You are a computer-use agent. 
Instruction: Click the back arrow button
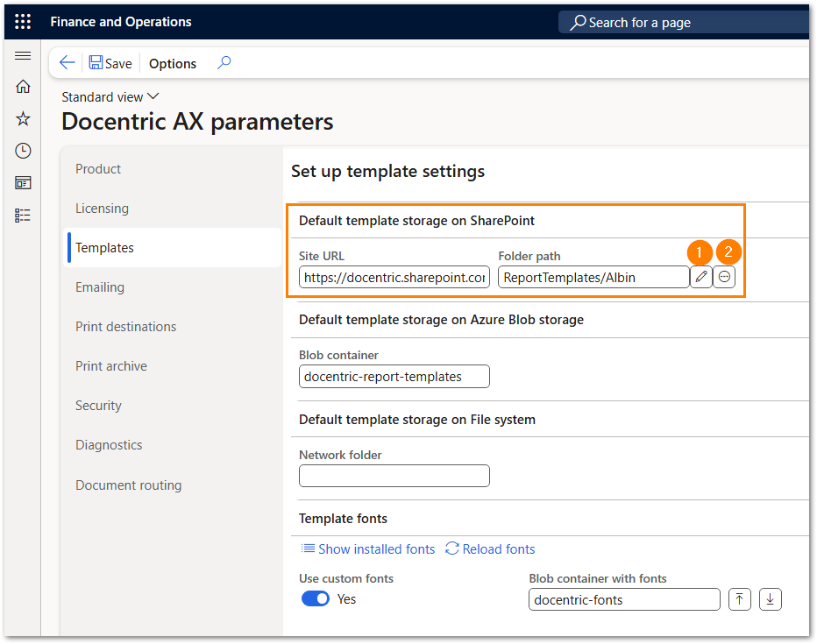(x=67, y=63)
